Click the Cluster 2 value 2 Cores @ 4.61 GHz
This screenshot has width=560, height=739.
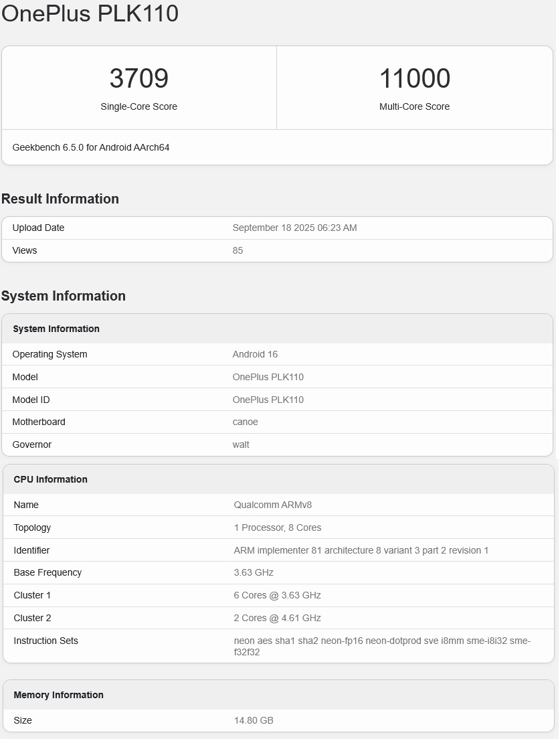click(278, 618)
